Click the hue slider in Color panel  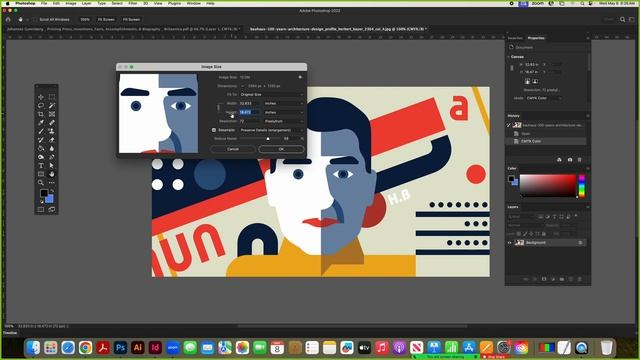pos(582,186)
